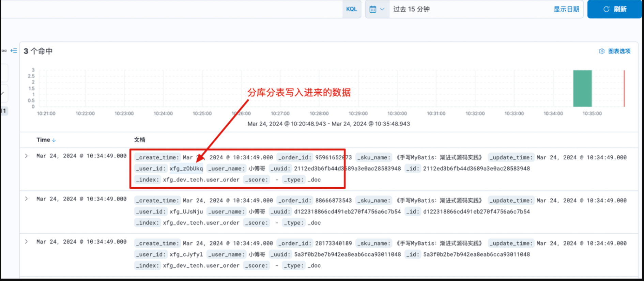Click the 文档 column header

click(x=139, y=140)
